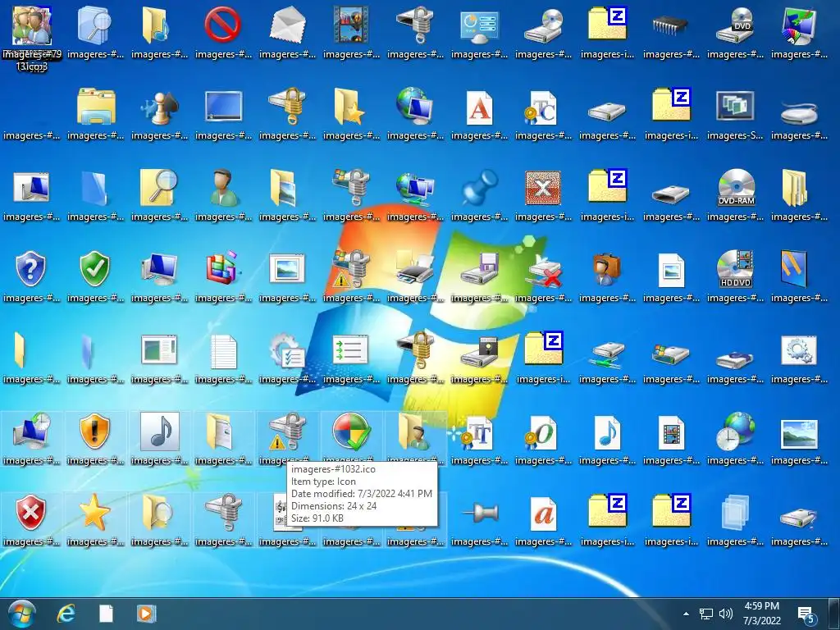Launch Internet Explorer from the taskbar
Viewport: 840px width, 630px height.
point(66,614)
